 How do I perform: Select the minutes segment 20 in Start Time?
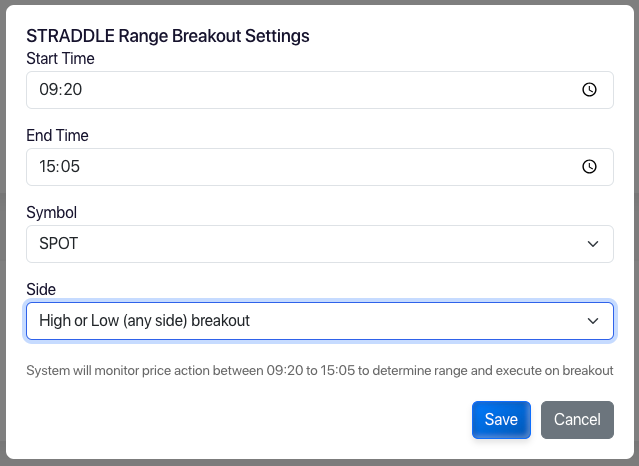(72, 90)
